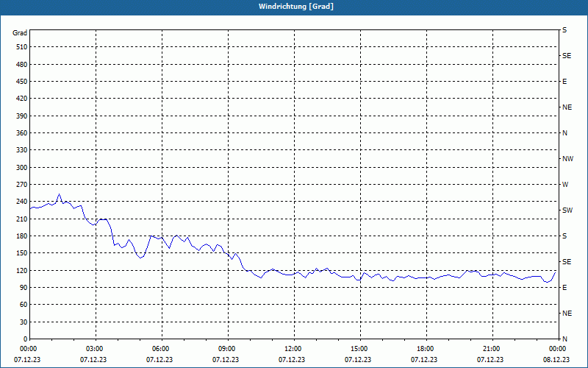
Task: Click the E compass label at 450 gridline
Action: click(x=564, y=82)
